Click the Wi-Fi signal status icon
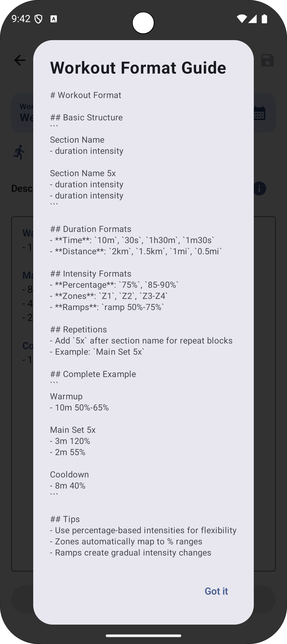The width and height of the screenshot is (287, 644). [241, 19]
